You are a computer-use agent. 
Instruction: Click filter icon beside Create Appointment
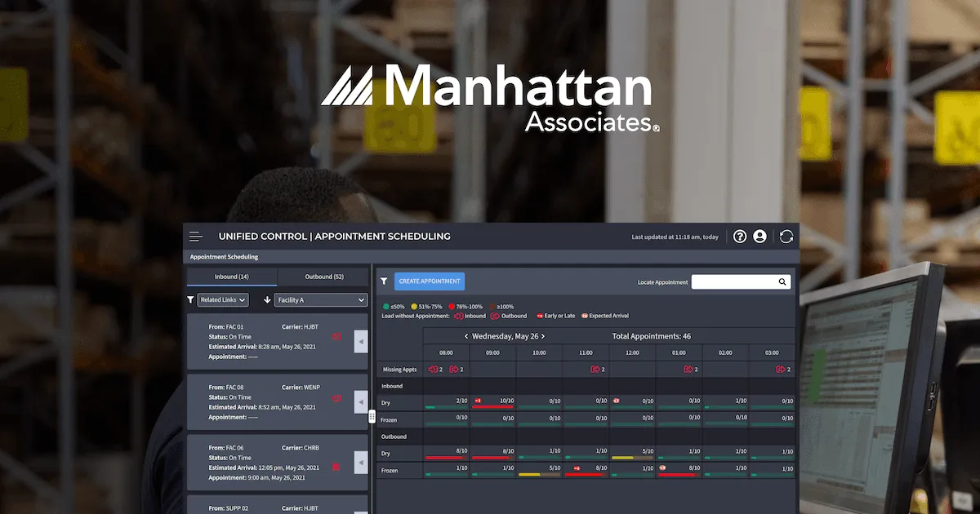coord(384,281)
